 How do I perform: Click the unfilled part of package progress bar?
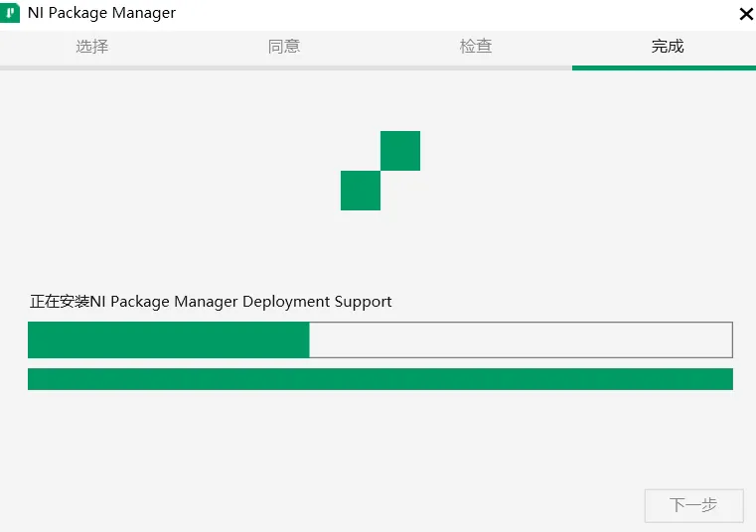521,339
